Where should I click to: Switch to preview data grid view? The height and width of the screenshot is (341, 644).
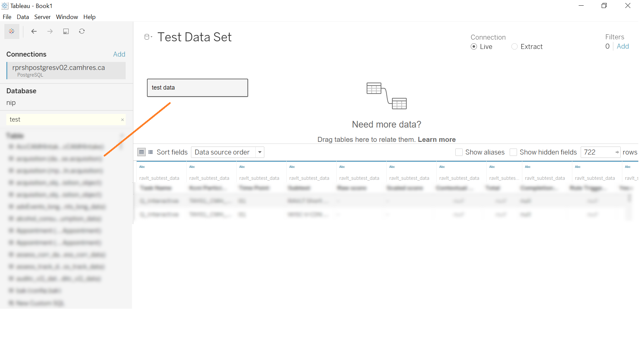[142, 152]
